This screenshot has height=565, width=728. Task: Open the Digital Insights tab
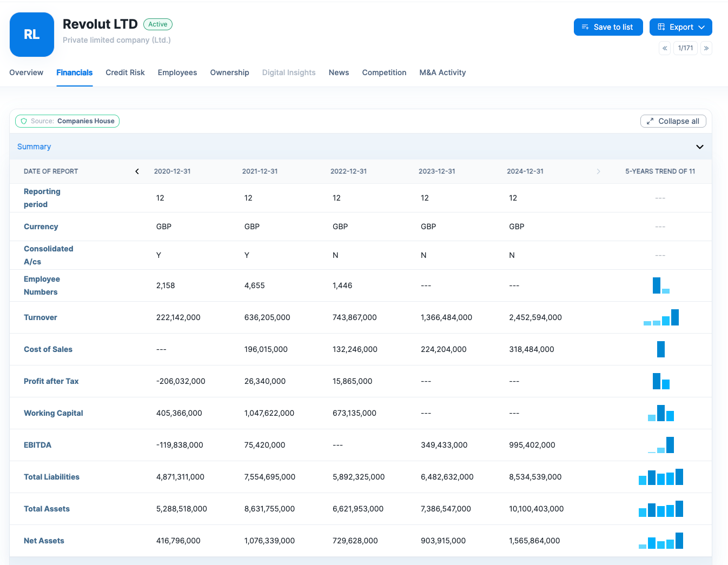pos(289,72)
